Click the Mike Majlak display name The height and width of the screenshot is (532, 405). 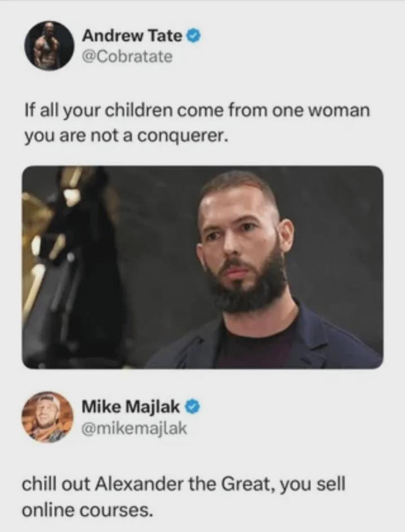point(131,406)
